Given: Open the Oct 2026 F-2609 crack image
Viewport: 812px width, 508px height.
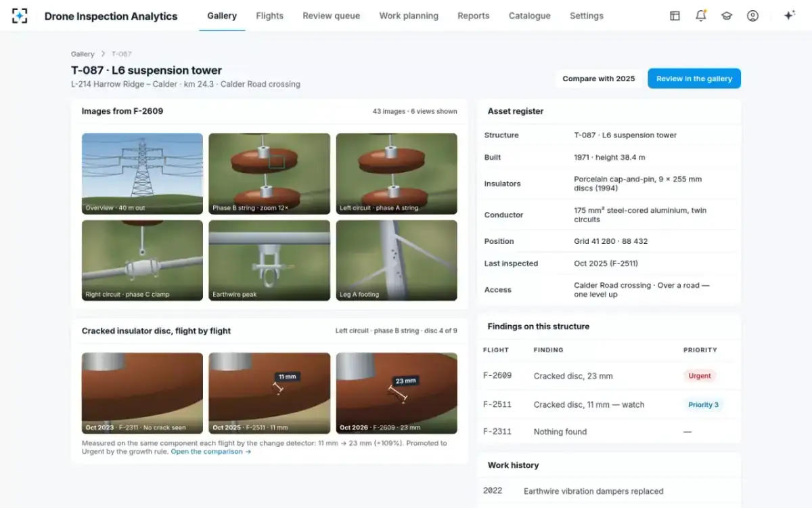Looking at the screenshot, I should pyautogui.click(x=397, y=393).
